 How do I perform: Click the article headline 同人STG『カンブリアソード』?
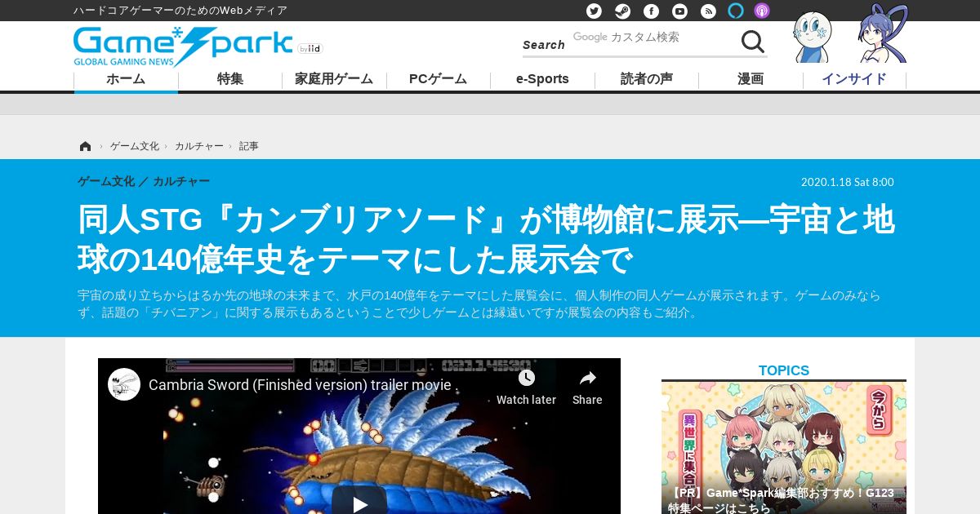486,240
